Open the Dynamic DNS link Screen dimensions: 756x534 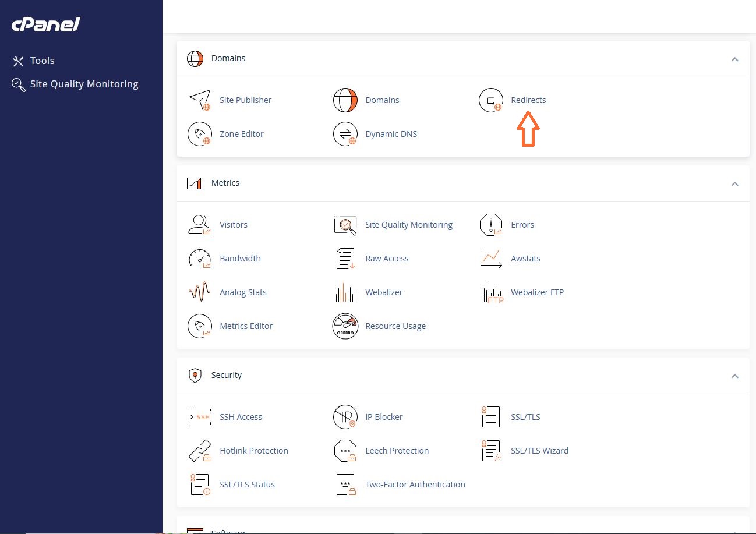point(391,134)
